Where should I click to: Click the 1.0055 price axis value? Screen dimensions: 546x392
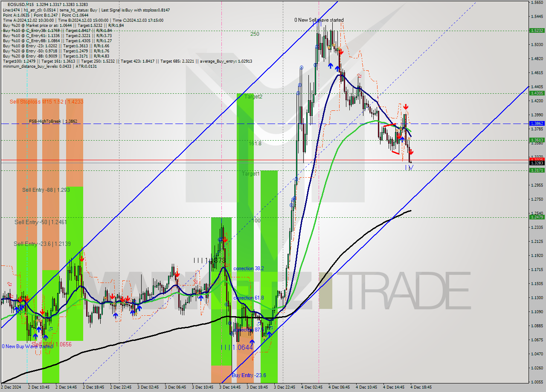536,382
